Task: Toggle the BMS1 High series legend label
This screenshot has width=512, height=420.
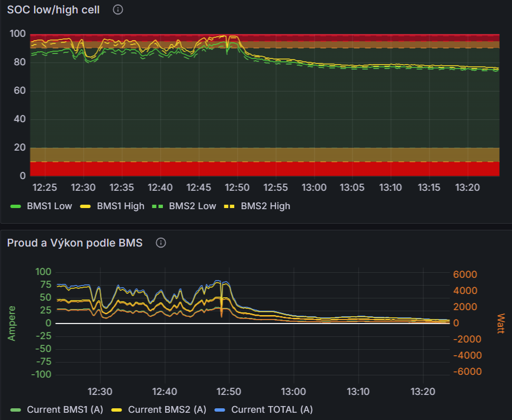Action: coord(120,206)
